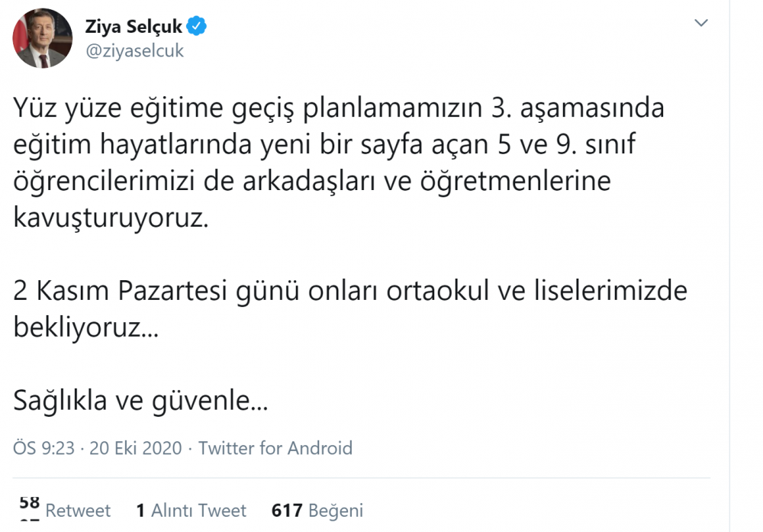Click the quote tweet count "1"

[x=140, y=511]
